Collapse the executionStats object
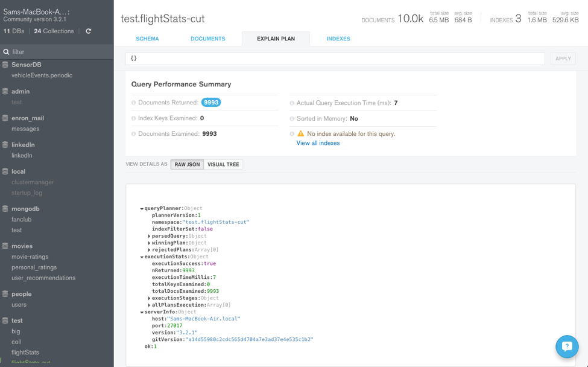Viewport: 588px width, 367px height. click(x=142, y=257)
